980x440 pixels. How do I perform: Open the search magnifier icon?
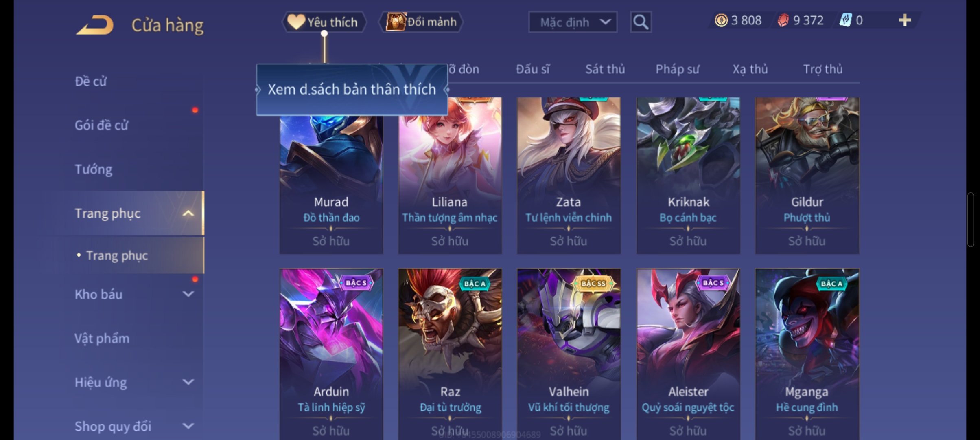641,22
